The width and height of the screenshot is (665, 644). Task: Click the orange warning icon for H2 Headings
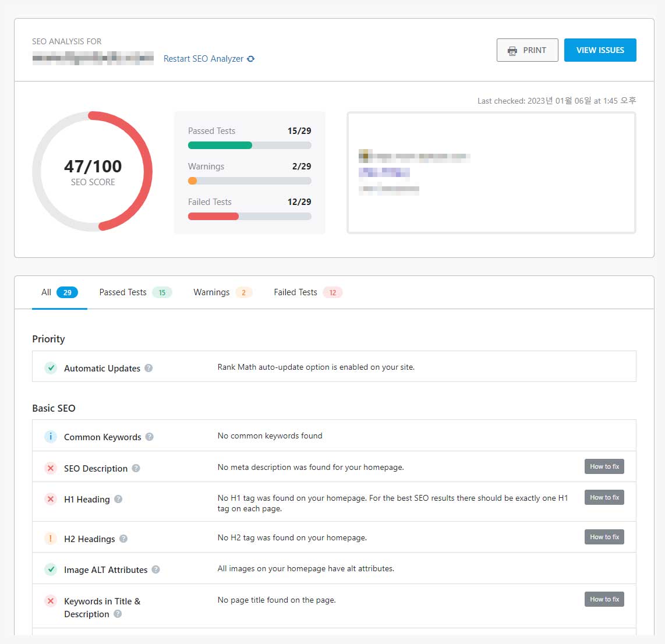coord(51,539)
